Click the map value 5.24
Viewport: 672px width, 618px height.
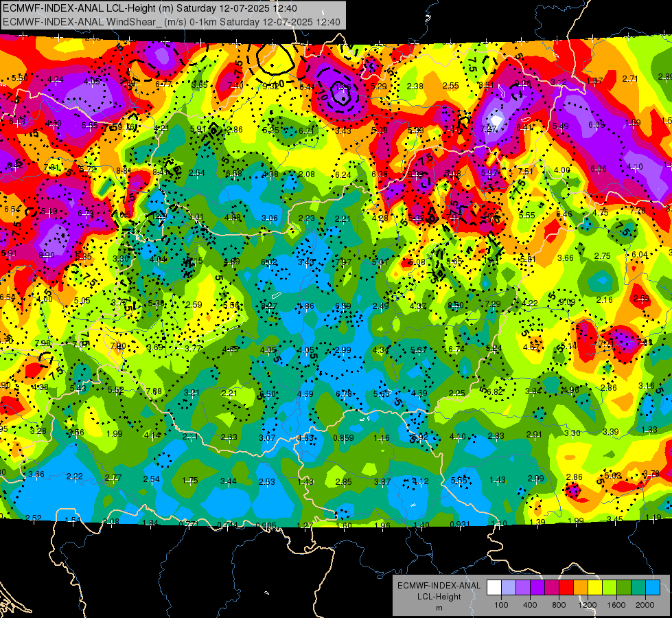pyautogui.click(x=494, y=348)
